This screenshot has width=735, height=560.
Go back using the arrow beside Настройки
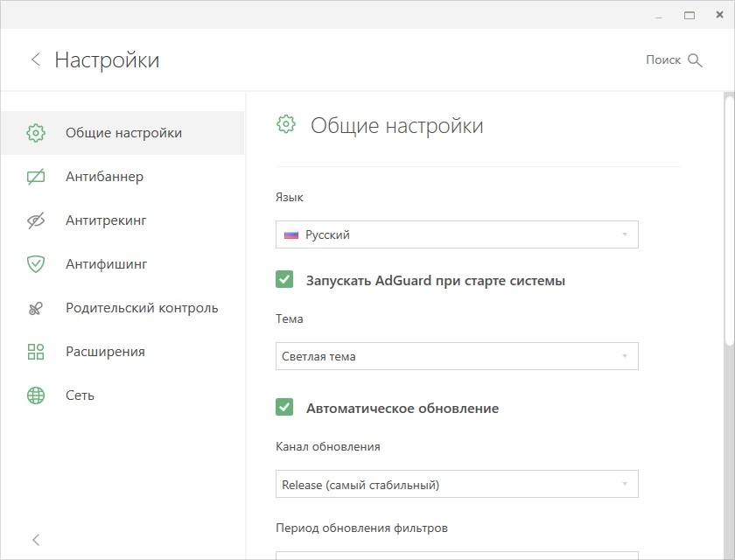pos(36,59)
